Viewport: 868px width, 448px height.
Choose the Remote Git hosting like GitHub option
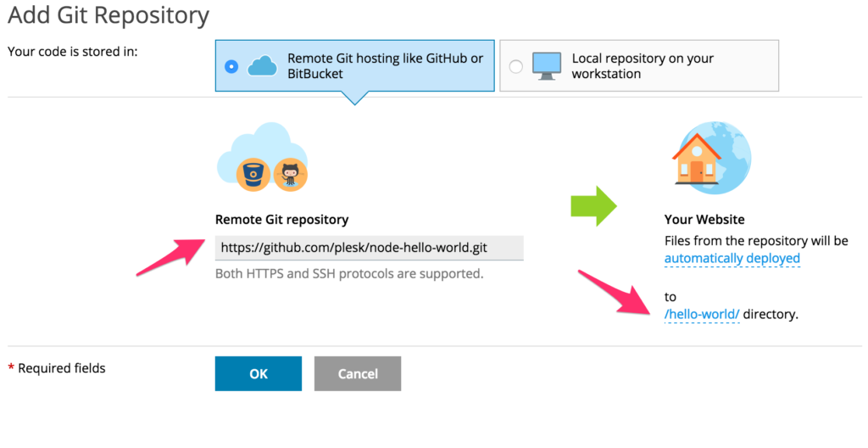click(x=355, y=65)
